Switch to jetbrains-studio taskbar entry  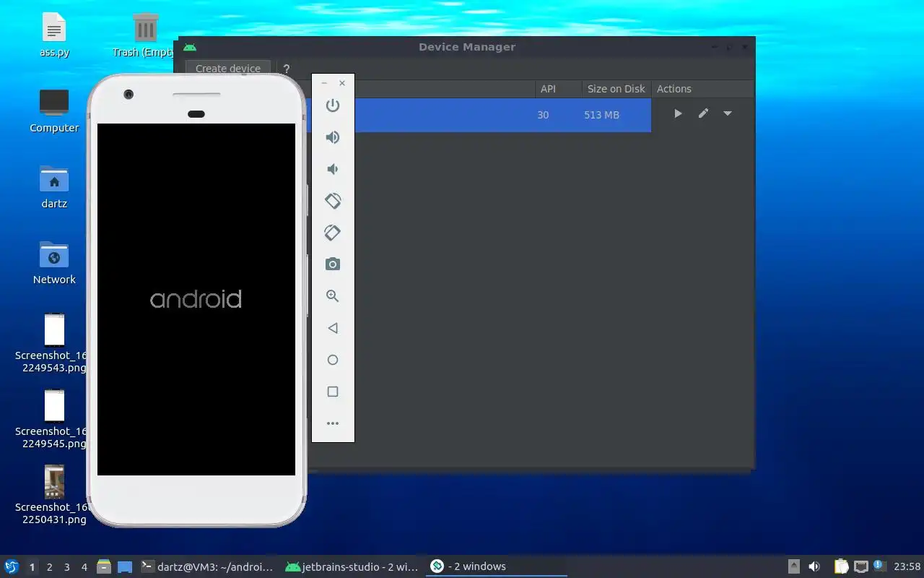coord(352,567)
